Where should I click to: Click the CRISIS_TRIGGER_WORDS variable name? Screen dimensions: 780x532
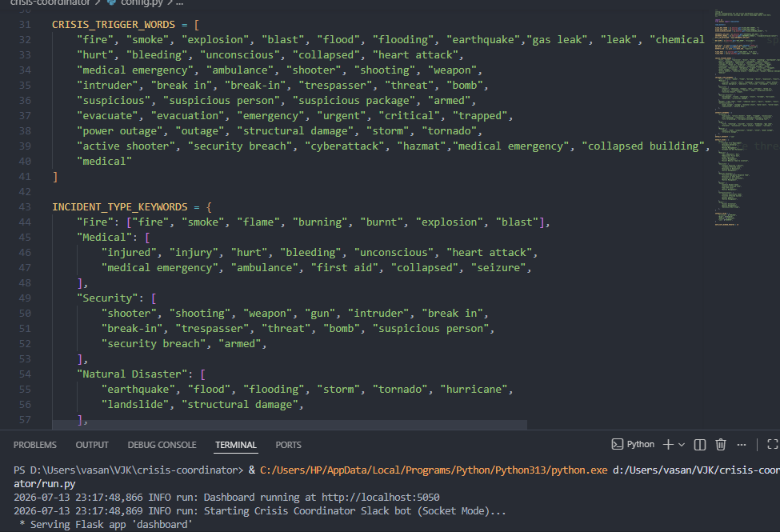point(114,24)
